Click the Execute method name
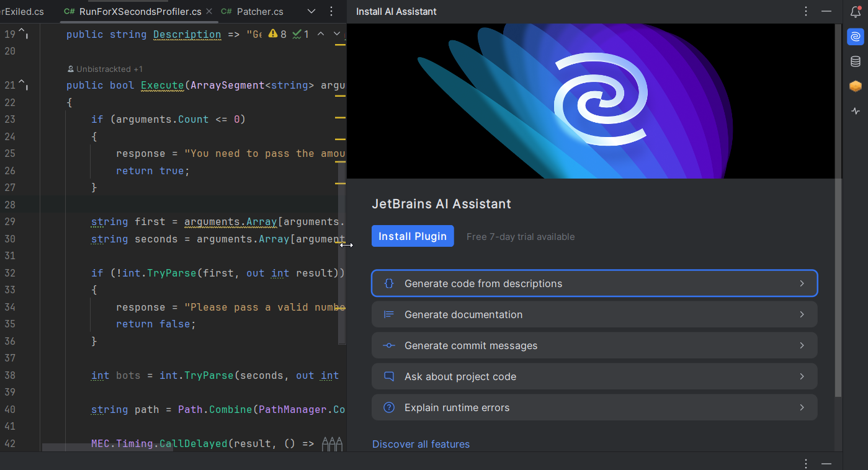Screen dimensions: 868x470 163,85
